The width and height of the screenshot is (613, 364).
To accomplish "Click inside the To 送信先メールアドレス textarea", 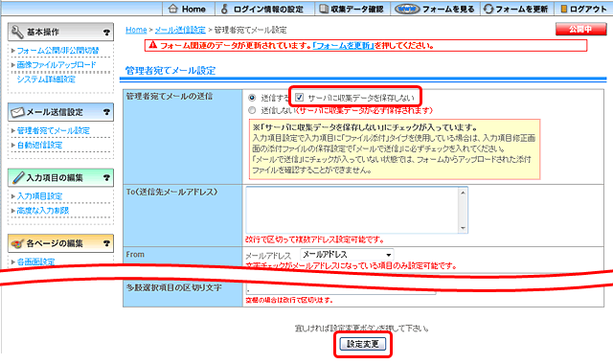I will tap(352, 210).
